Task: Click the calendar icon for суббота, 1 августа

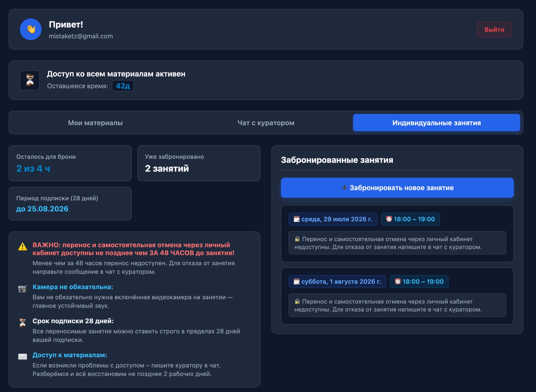Action: click(x=296, y=282)
